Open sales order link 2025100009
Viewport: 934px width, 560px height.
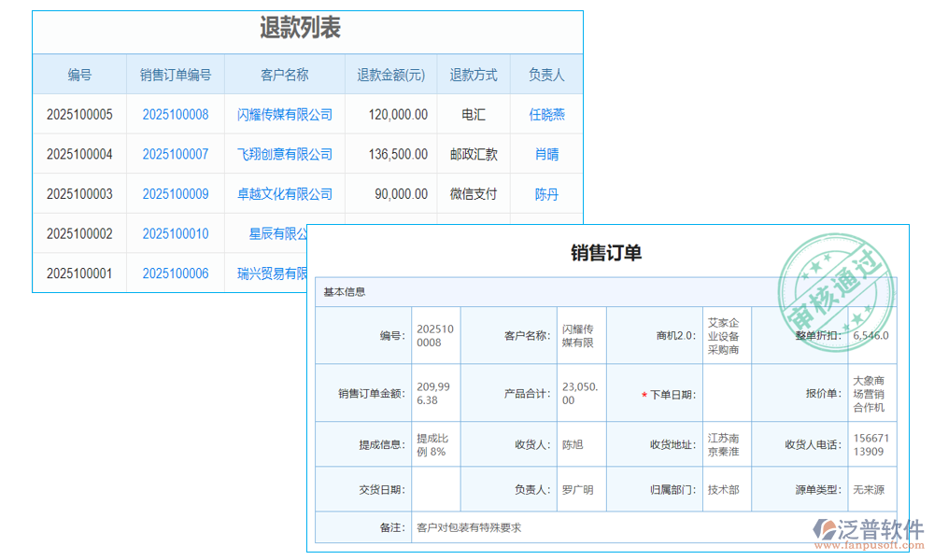[x=175, y=193]
